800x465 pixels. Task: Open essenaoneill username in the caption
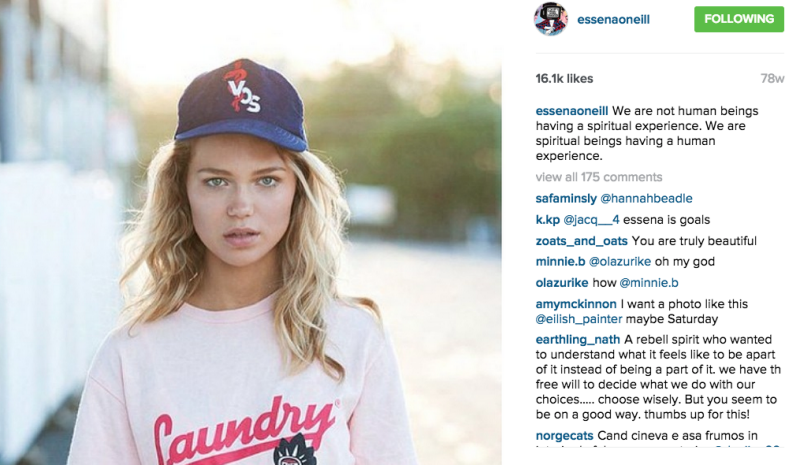tap(572, 111)
